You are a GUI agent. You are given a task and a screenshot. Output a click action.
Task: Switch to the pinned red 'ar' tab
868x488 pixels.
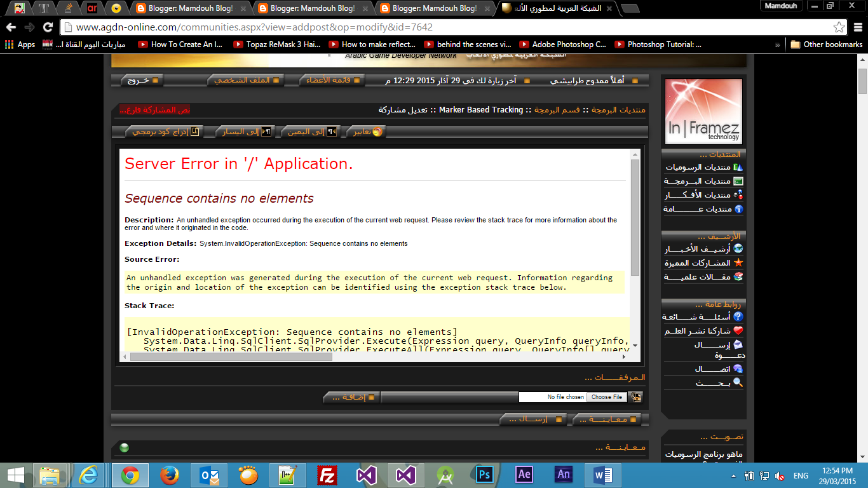(92, 8)
